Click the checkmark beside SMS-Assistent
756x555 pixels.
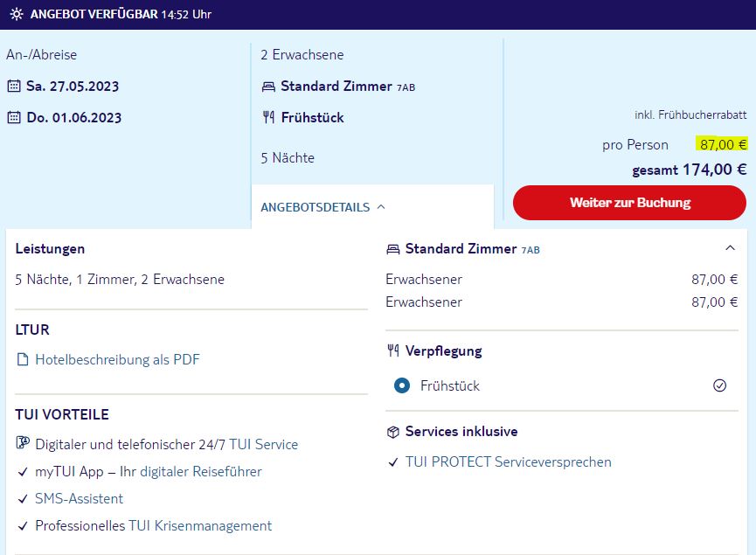tap(23, 499)
